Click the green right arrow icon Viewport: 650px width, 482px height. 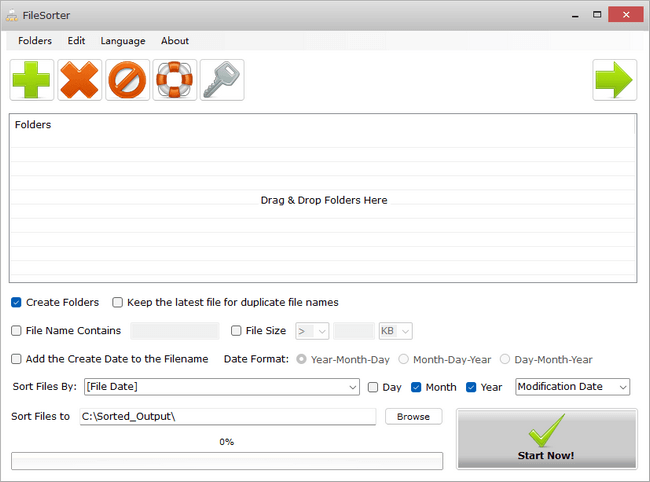(614, 80)
